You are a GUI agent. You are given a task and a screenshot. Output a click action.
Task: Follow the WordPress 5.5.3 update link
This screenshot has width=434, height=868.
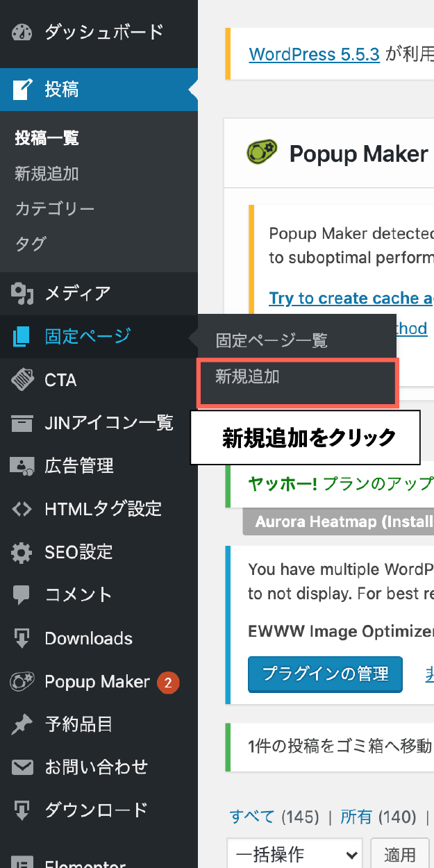pyautogui.click(x=314, y=54)
